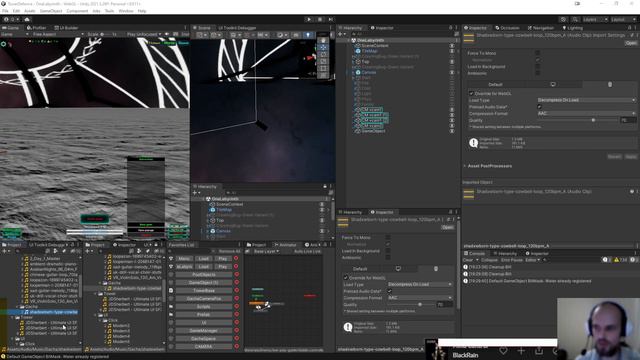Start Play mode with the play button

(x=309, y=19)
